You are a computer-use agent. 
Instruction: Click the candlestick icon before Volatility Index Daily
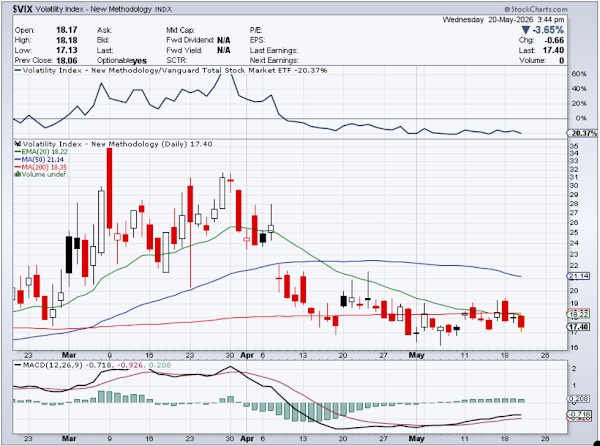click(x=18, y=144)
